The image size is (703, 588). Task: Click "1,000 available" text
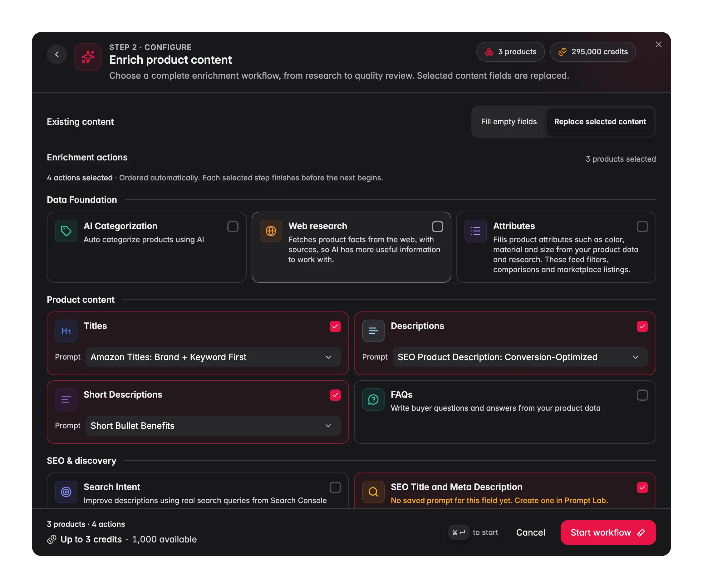pos(165,540)
